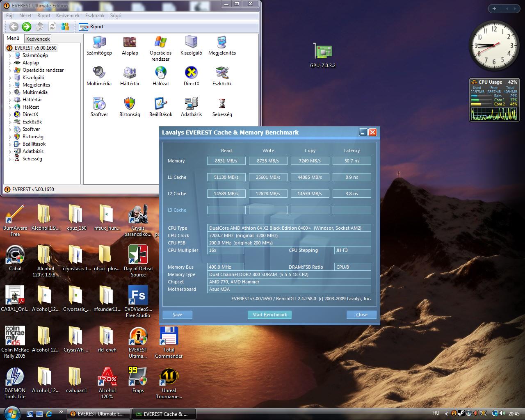Viewport: 525px width, 420px height.
Task: Open the Nézet menu
Action: [25, 16]
